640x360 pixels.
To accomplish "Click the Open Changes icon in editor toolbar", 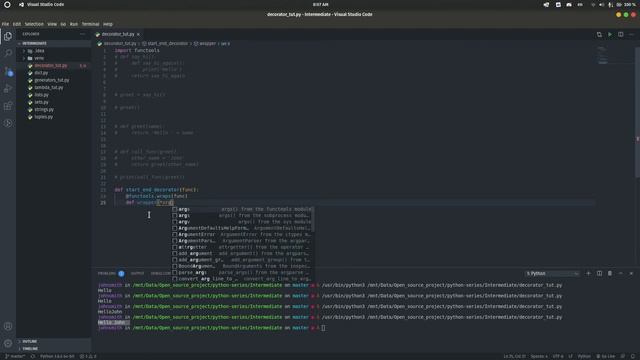I will (x=599, y=34).
